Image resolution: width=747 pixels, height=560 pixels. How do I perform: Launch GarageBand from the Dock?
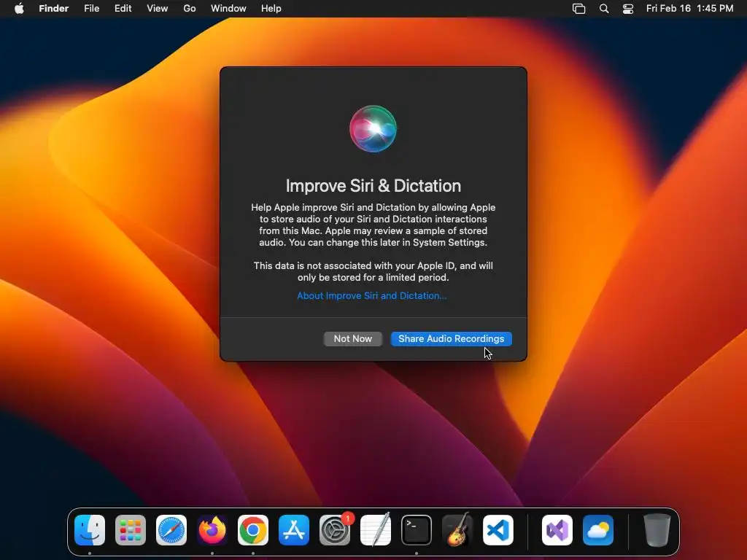coord(457,530)
